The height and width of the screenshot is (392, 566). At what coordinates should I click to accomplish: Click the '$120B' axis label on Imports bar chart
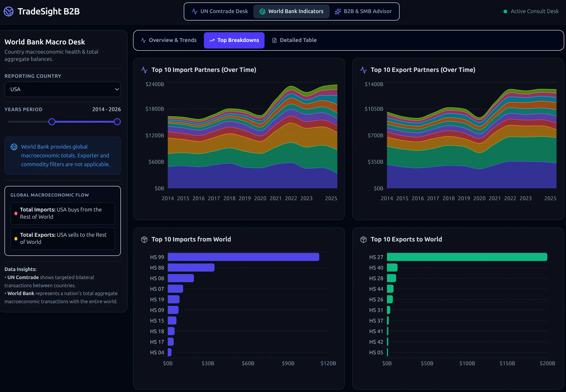(x=328, y=364)
